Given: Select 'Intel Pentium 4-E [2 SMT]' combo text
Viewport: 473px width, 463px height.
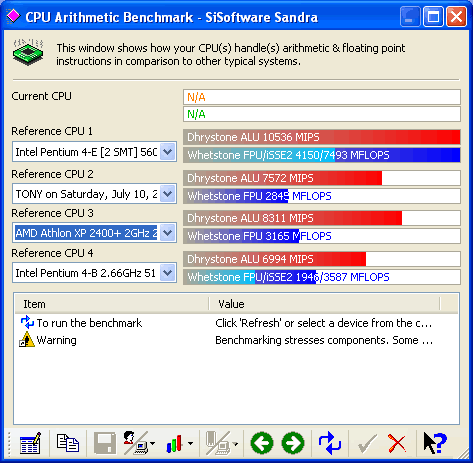Looking at the screenshot, I should pos(86,152).
